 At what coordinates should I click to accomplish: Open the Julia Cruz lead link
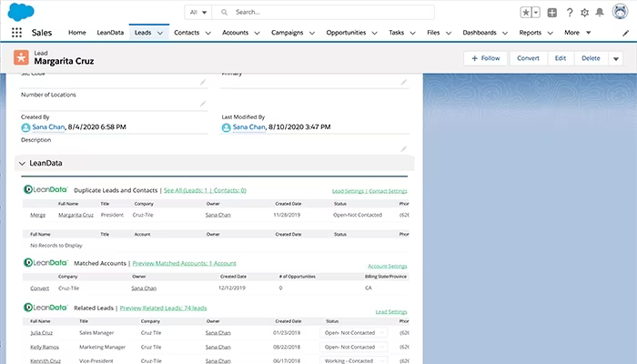[x=42, y=333]
